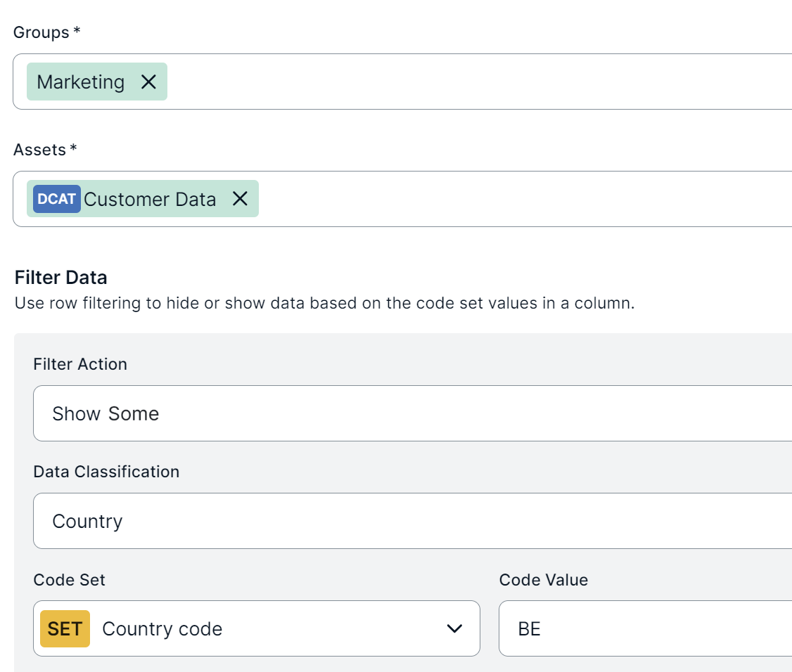Click the Code Set label

(69, 580)
